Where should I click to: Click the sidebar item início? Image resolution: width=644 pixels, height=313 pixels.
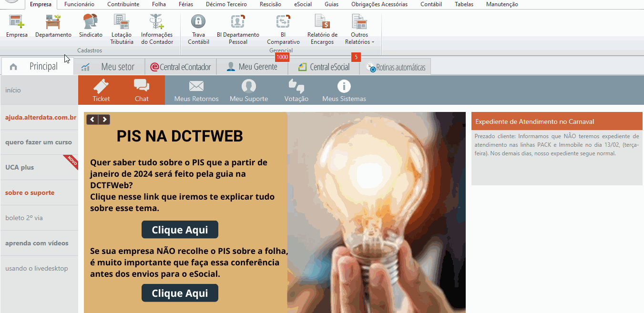coord(39,90)
